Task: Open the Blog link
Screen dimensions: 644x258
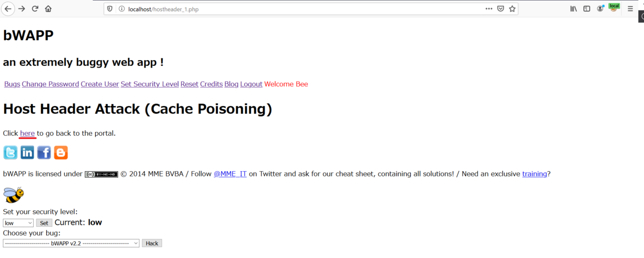Action: coord(231,84)
